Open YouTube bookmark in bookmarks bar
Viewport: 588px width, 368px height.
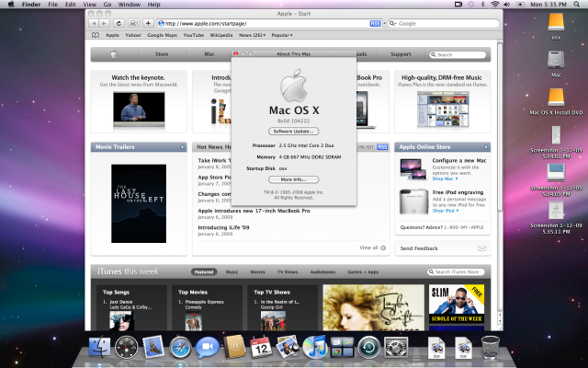tap(194, 35)
